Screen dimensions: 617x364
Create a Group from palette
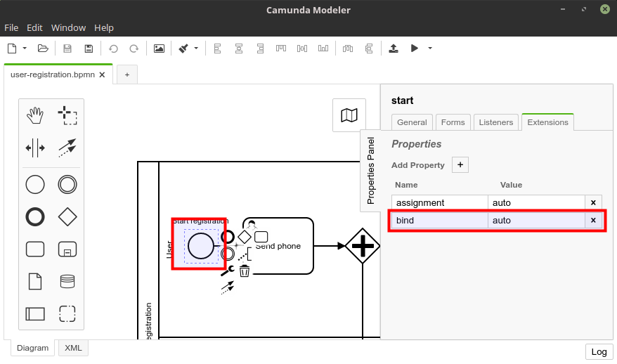[x=67, y=314]
